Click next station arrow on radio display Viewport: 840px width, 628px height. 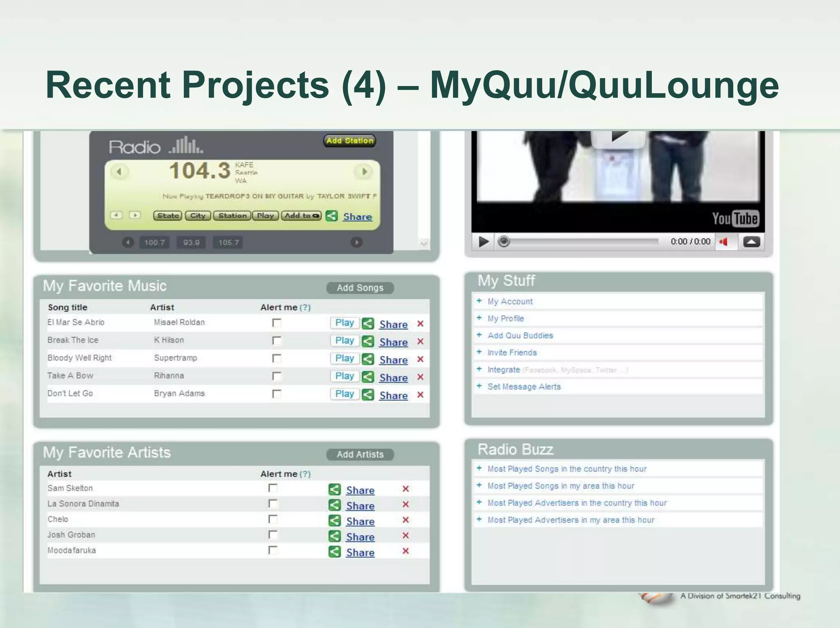(x=364, y=171)
